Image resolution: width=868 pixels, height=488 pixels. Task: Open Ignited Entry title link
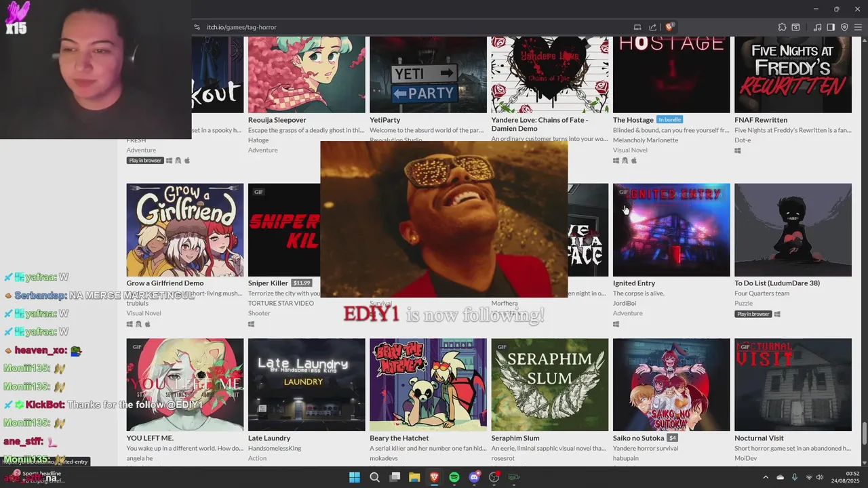[634, 283]
